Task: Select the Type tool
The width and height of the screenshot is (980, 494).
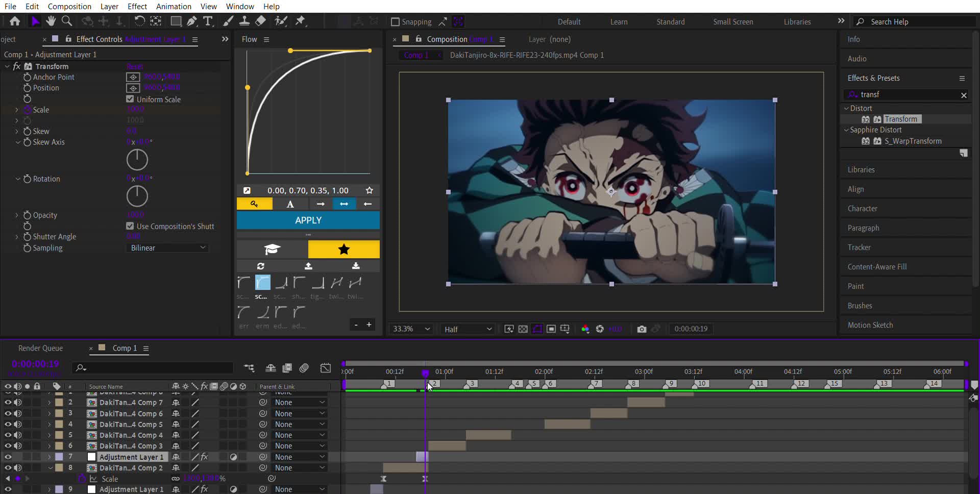Action: tap(208, 21)
